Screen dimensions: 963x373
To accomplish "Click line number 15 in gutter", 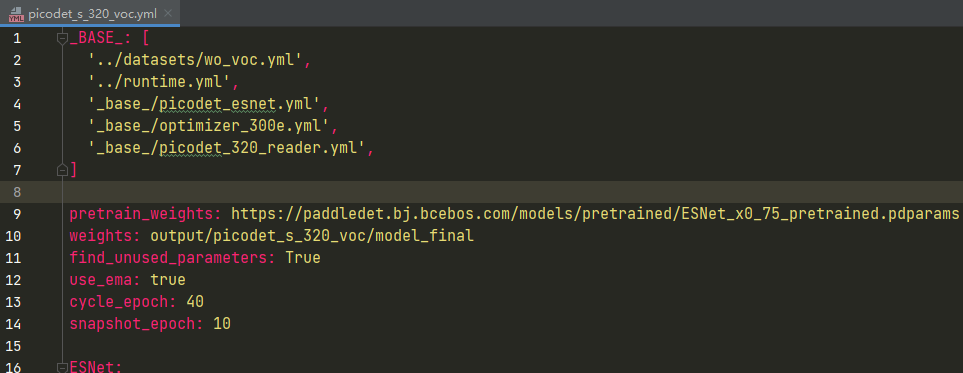I will click(x=14, y=345).
